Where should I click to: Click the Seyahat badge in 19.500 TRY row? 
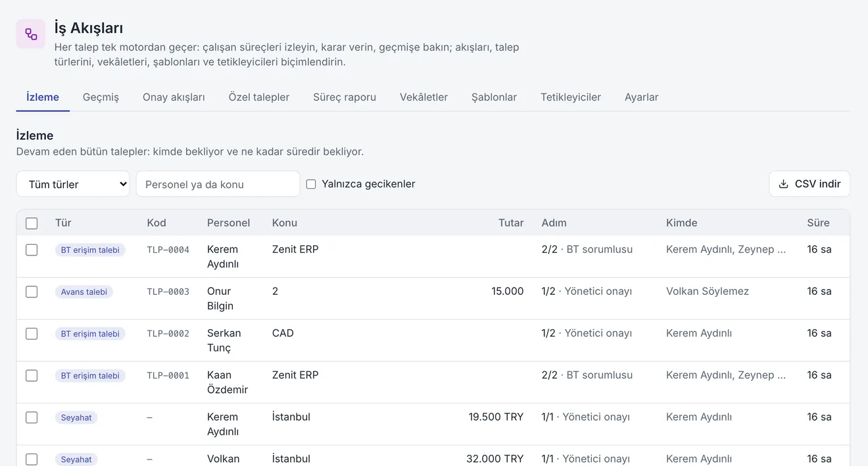click(x=76, y=417)
